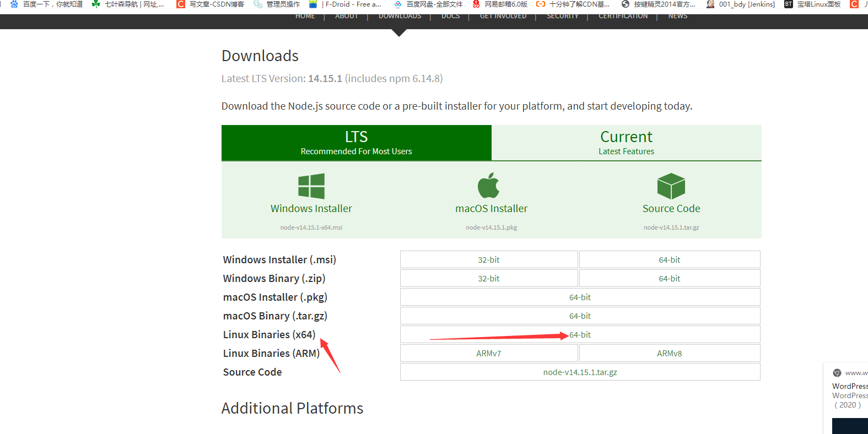Open the F-Droid bookmark icon

[x=313, y=4]
